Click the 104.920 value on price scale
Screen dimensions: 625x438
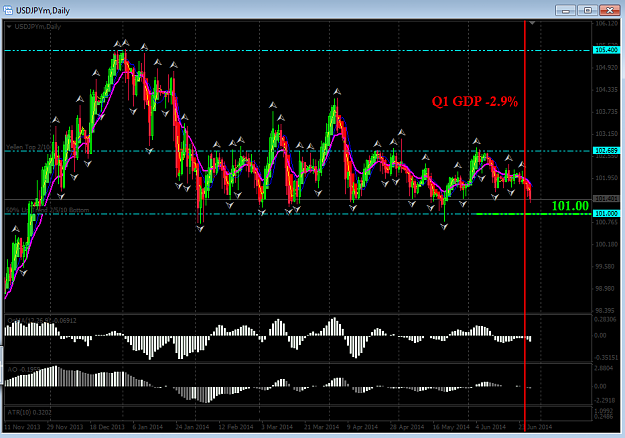[606, 68]
